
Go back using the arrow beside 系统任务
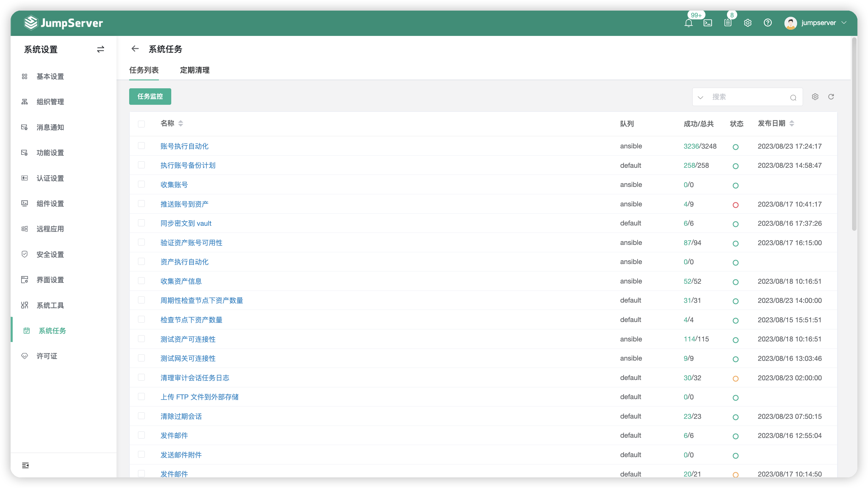pyautogui.click(x=135, y=49)
